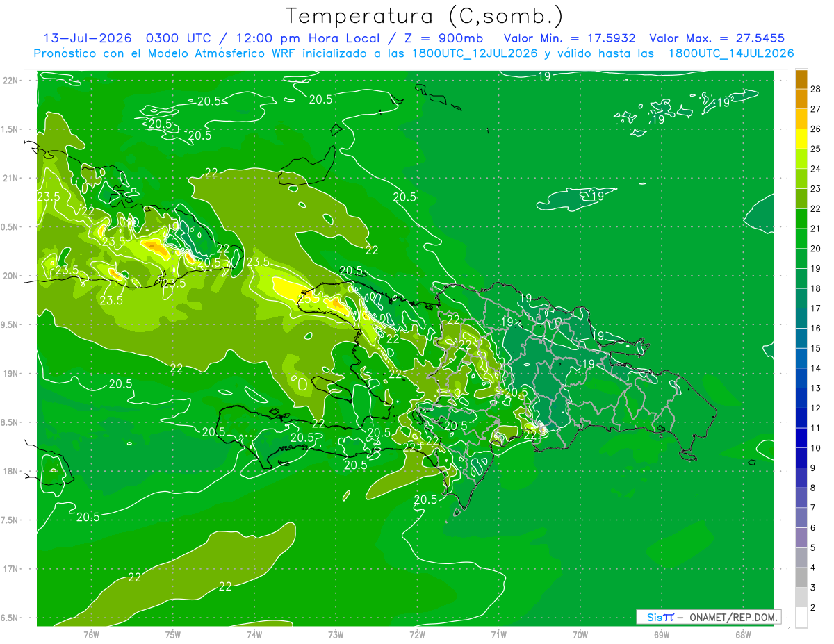
Task: Click the "19N" latitude axis label
Action: [x=12, y=373]
